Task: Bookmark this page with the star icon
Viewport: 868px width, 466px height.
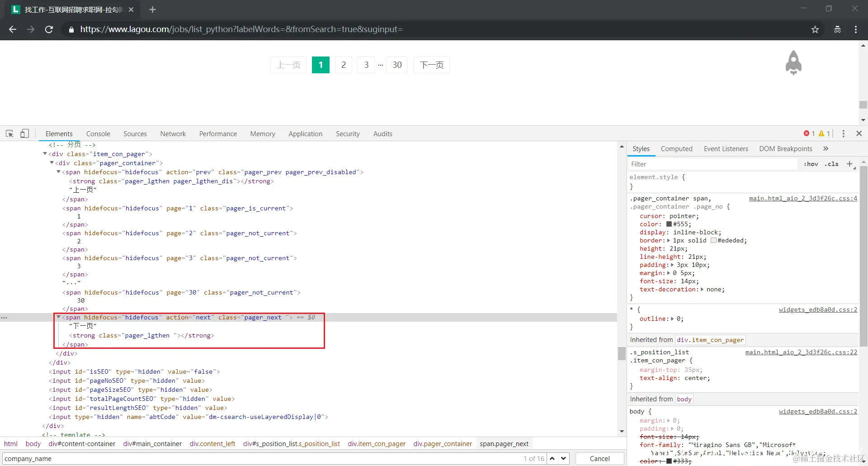Action: [815, 29]
